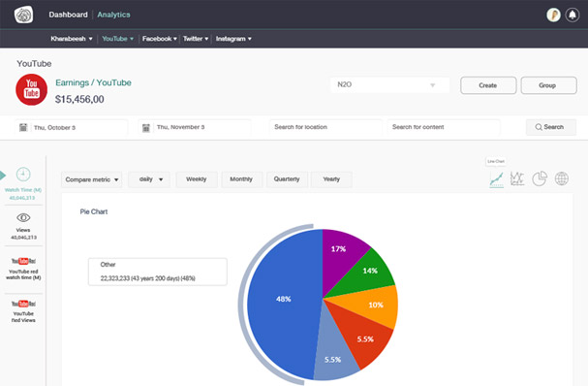Open the Facebook dropdown menu
588x386 pixels.
pos(160,39)
